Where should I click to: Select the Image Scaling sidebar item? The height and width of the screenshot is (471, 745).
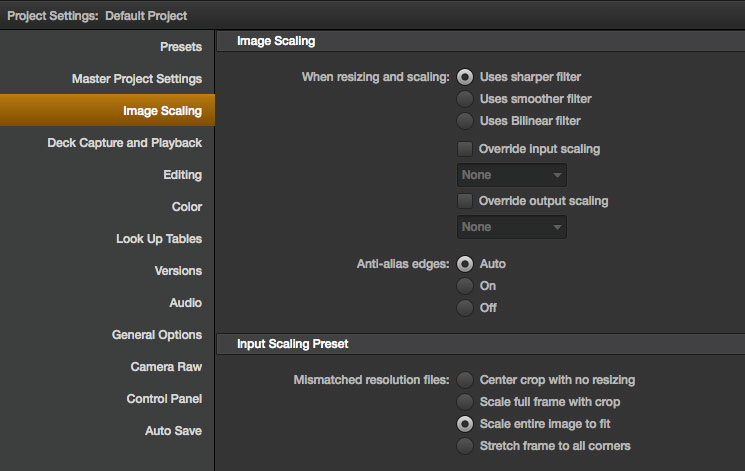(x=107, y=110)
